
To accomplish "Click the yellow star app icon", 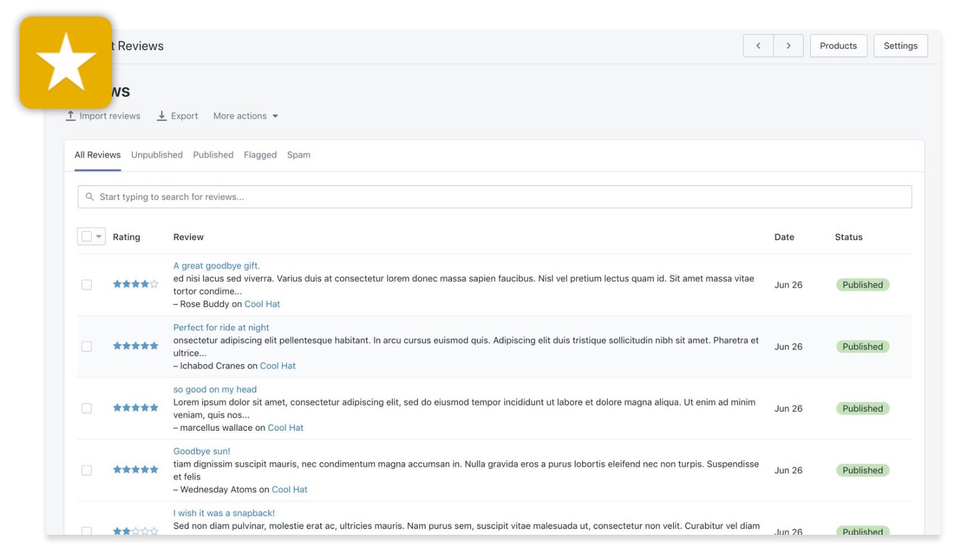I will click(66, 63).
